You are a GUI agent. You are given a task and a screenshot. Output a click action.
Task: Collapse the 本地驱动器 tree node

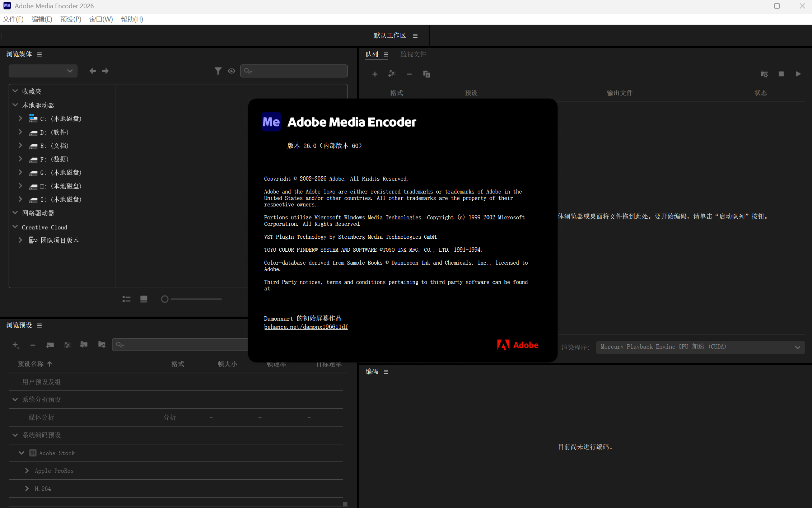15,105
